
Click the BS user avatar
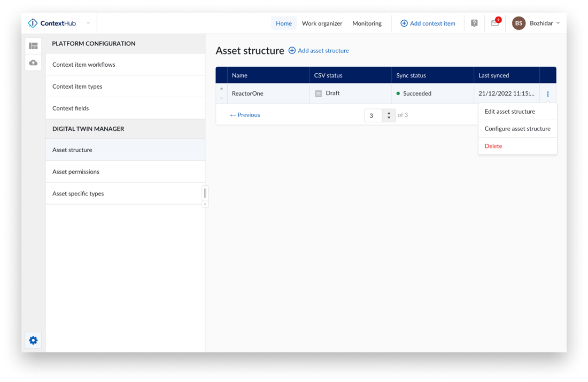[x=519, y=24]
